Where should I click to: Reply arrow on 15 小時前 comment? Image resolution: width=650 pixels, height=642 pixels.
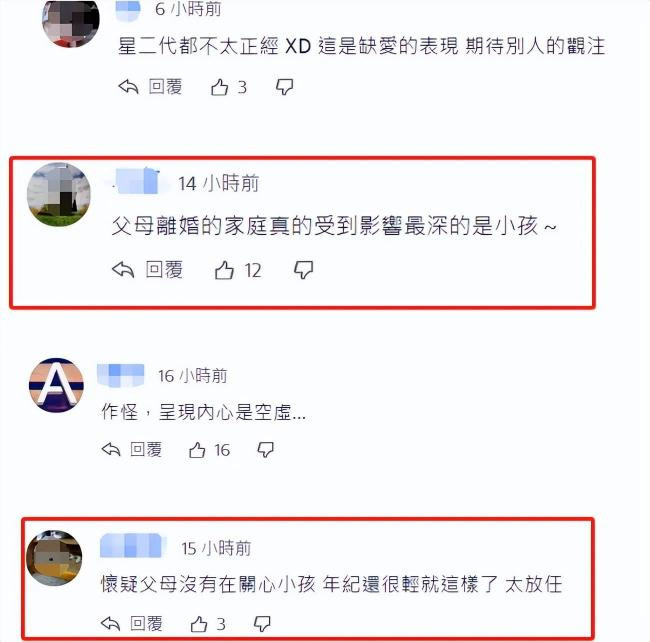point(110,623)
